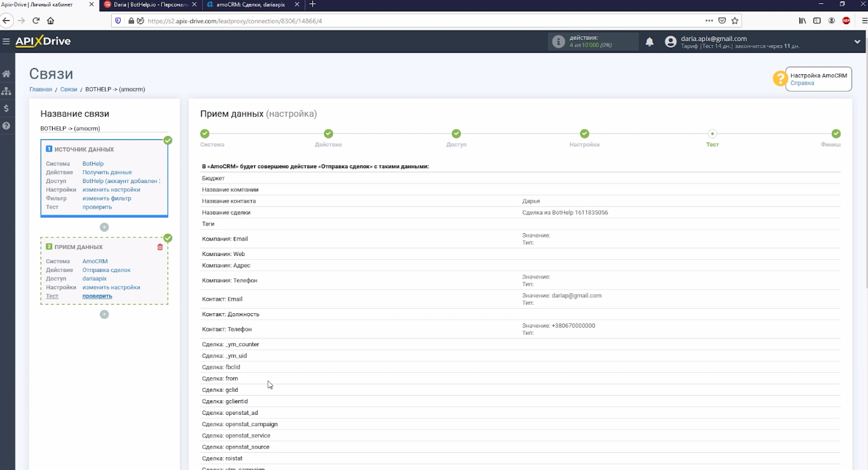This screenshot has width=868, height=470.
Task: Edit the connection name BOTHELP -> (amocrm) field
Action: tap(104, 128)
